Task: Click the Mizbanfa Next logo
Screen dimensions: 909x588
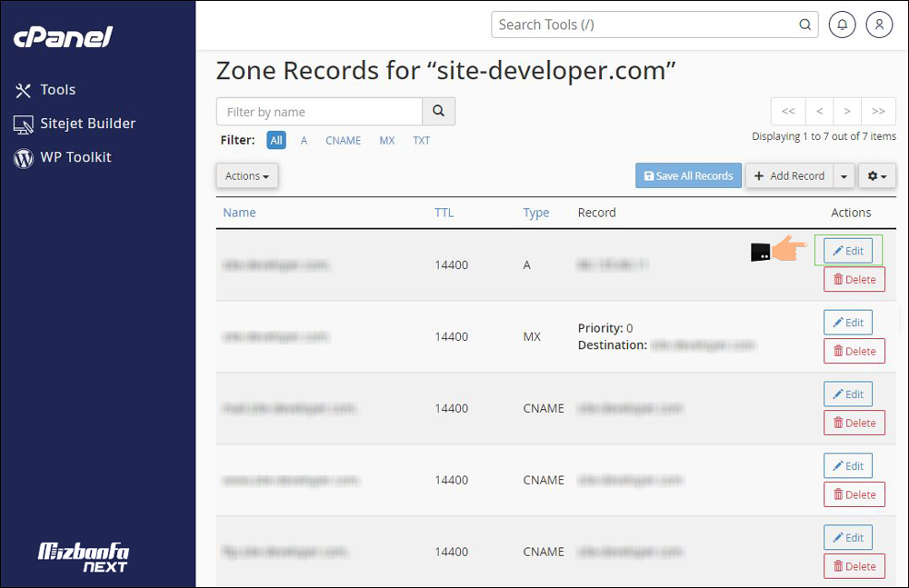Action: (x=83, y=558)
